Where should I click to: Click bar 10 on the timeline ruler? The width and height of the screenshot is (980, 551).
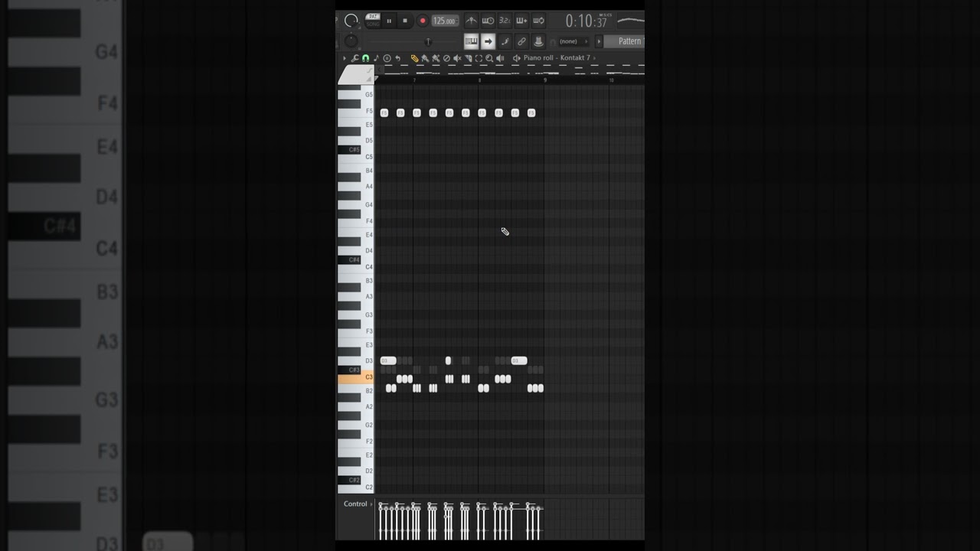[x=611, y=80]
